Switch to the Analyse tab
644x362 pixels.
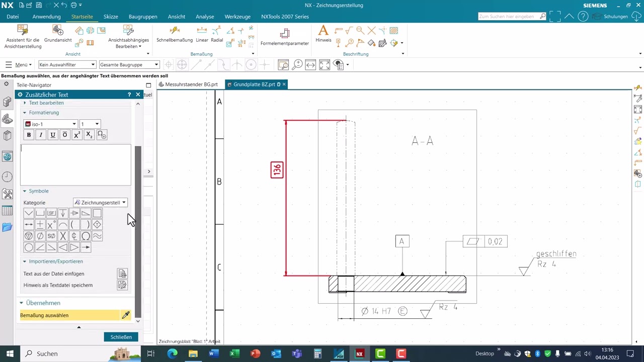(205, 17)
